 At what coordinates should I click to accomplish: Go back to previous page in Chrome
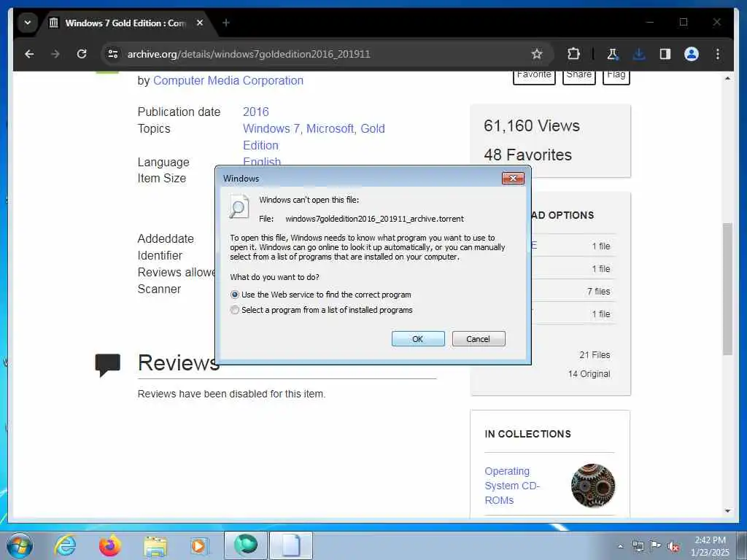tap(29, 54)
